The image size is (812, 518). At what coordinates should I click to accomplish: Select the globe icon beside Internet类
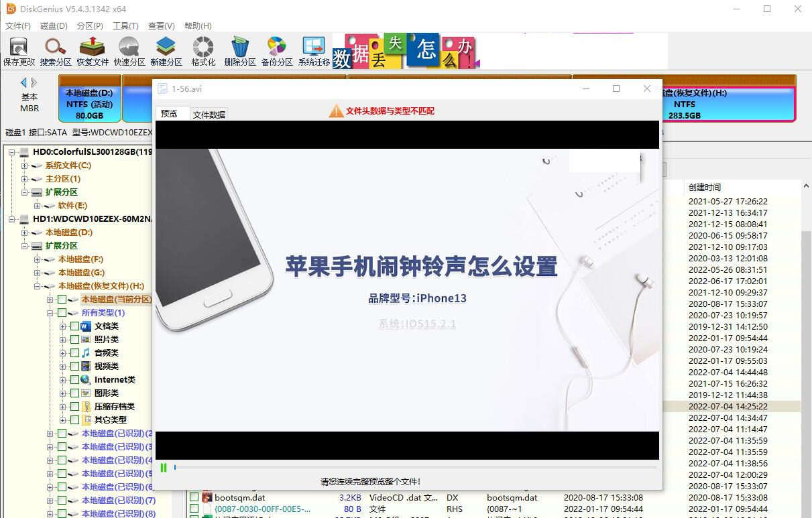[86, 380]
